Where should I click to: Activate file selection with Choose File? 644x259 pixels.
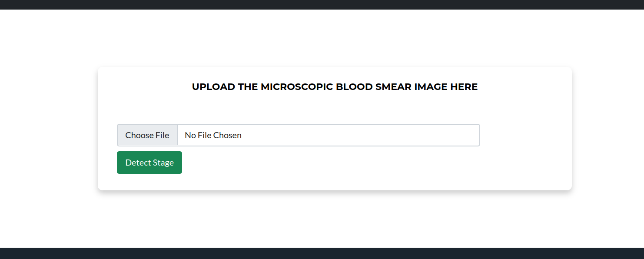coord(147,135)
